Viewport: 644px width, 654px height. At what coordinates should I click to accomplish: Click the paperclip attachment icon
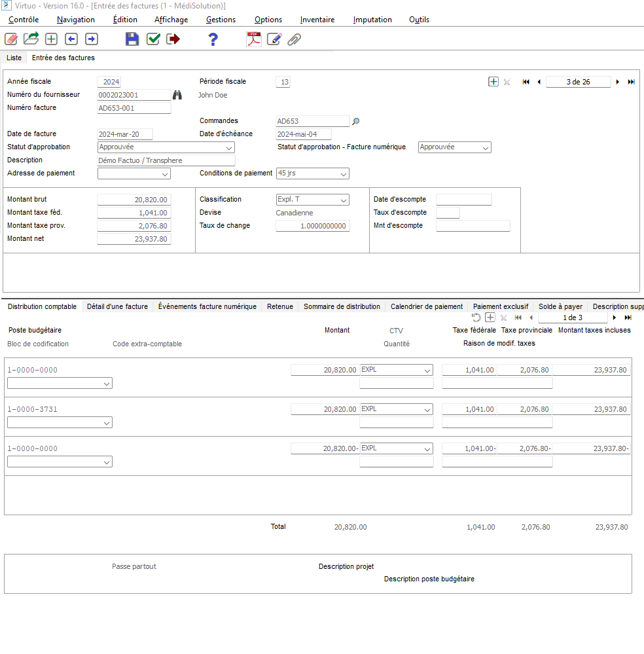tap(294, 39)
